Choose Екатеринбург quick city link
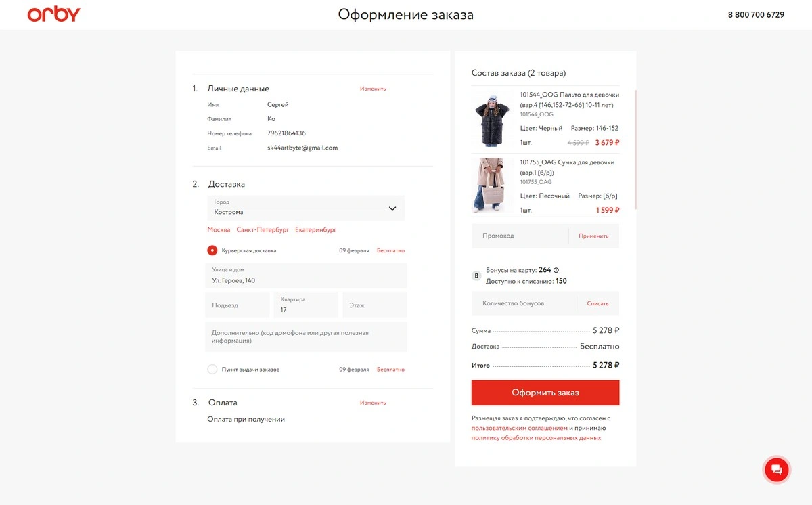Screen dimensions: 812x505 (316, 229)
